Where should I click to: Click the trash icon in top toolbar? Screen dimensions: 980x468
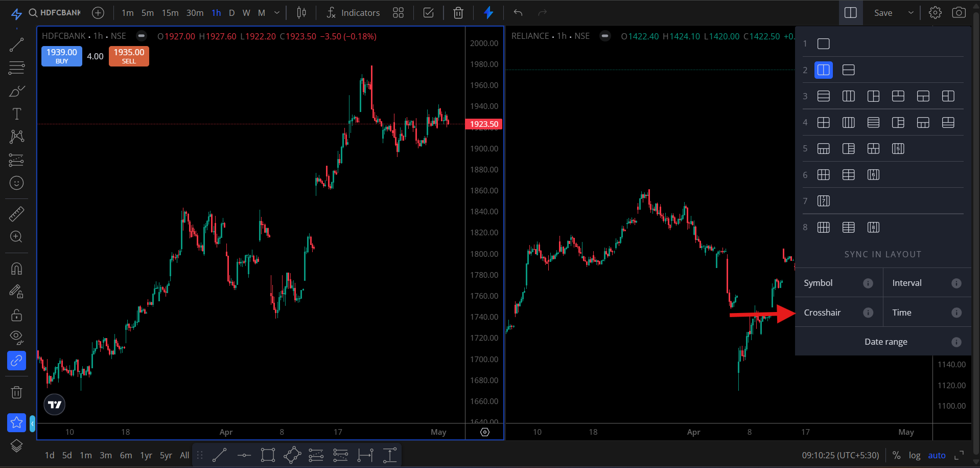458,13
